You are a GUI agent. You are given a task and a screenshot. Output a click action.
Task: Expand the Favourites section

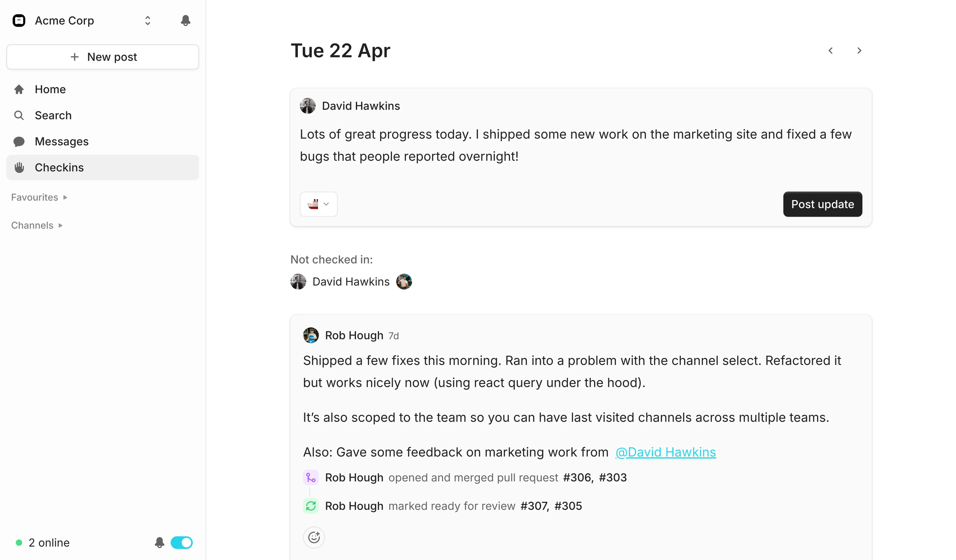(39, 198)
